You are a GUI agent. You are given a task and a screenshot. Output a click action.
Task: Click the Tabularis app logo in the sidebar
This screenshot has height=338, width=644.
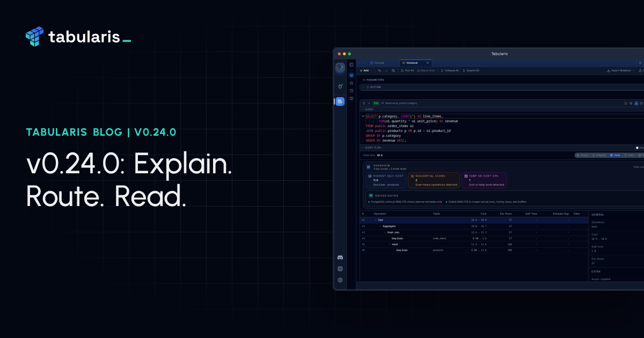click(x=340, y=68)
